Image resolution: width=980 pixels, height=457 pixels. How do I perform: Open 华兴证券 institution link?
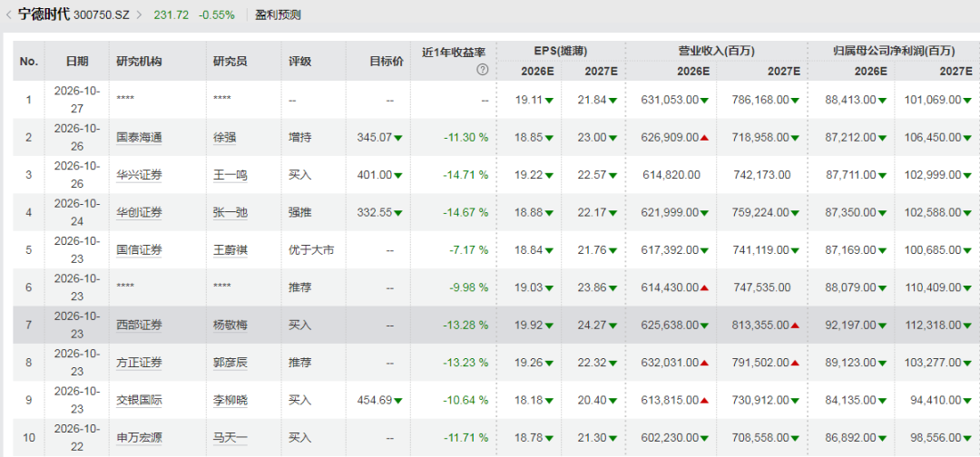coord(139,175)
